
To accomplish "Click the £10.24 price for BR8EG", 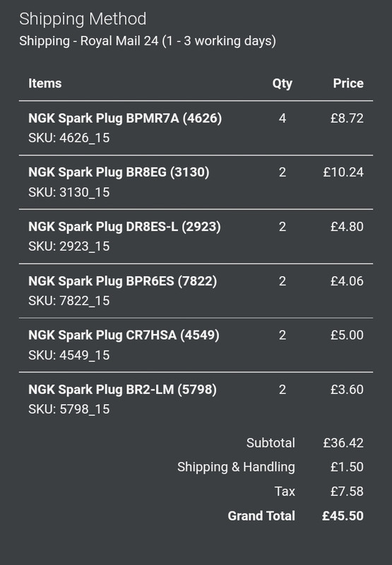I will tap(343, 172).
